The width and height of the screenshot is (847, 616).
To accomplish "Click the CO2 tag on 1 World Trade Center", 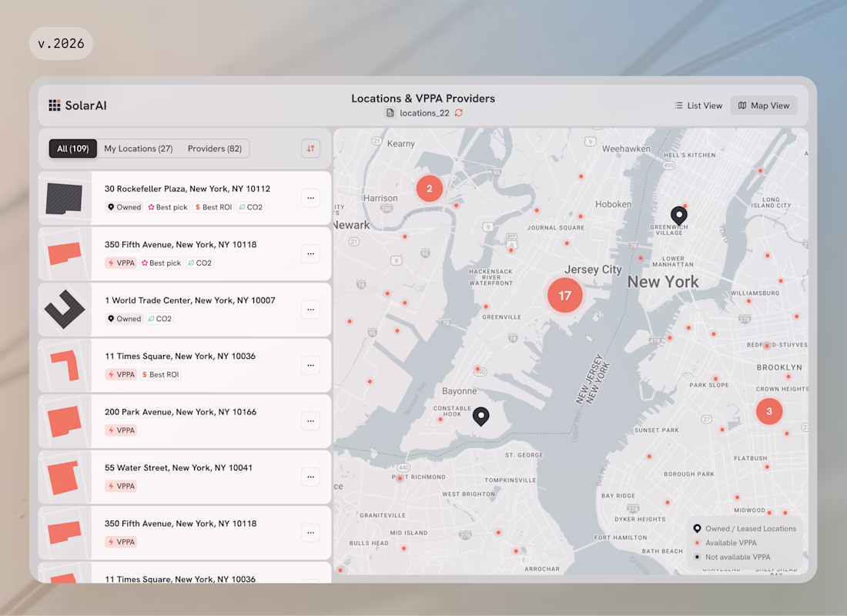I will (x=160, y=319).
